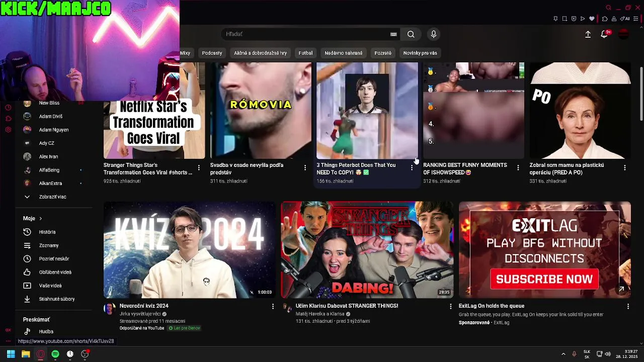Add page to bookmarks with heart icon
Screen dimensions: 644x362
point(592,19)
